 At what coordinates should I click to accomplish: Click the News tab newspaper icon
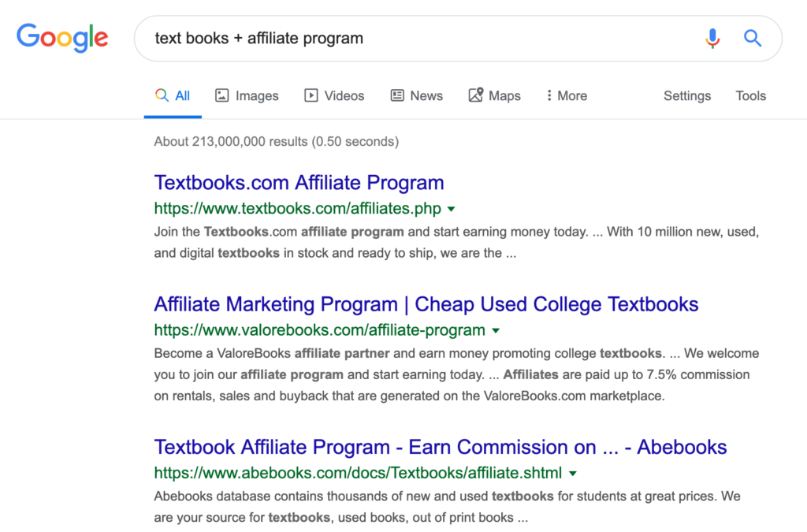397,95
